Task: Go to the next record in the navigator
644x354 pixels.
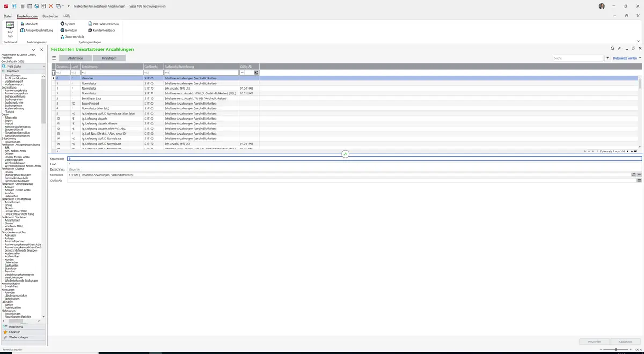Action: [627, 151]
